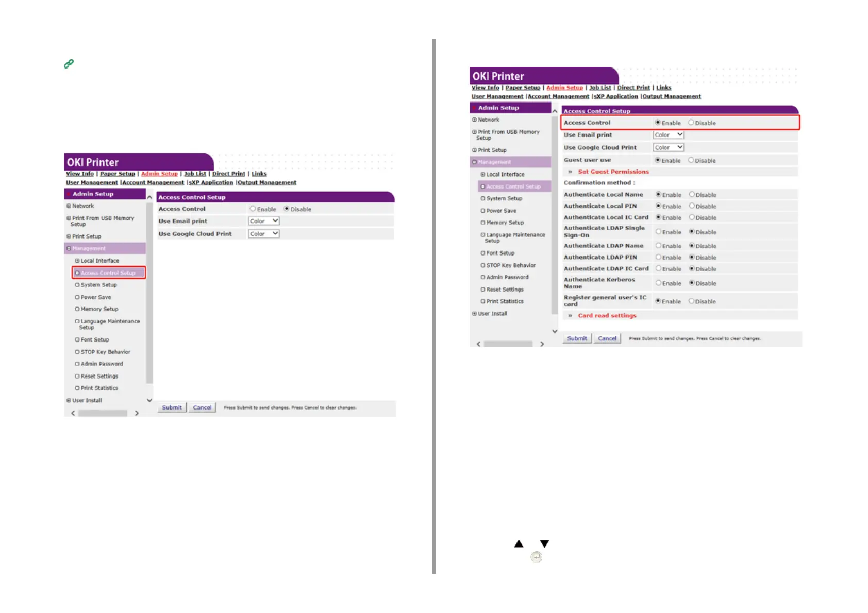This screenshot has height=613, width=868.
Task: Click Submit button in the left page
Action: 172,407
